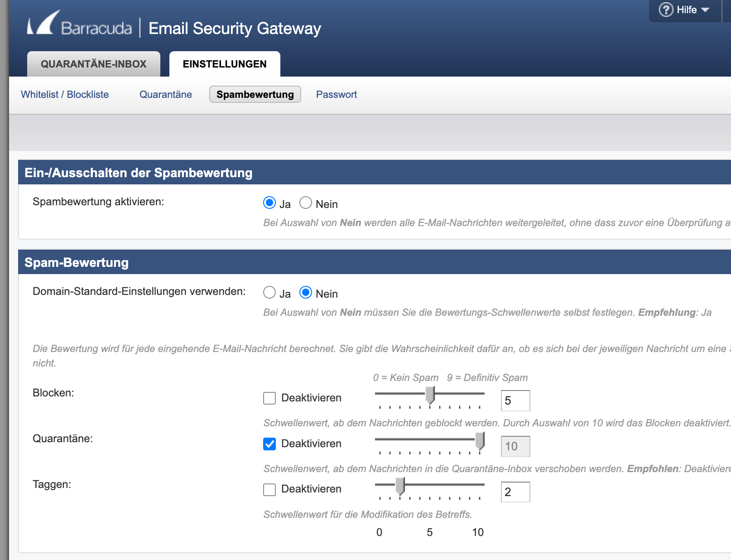Check Deaktivieren for Taggen
Image resolution: width=731 pixels, height=560 pixels.
pyautogui.click(x=269, y=490)
